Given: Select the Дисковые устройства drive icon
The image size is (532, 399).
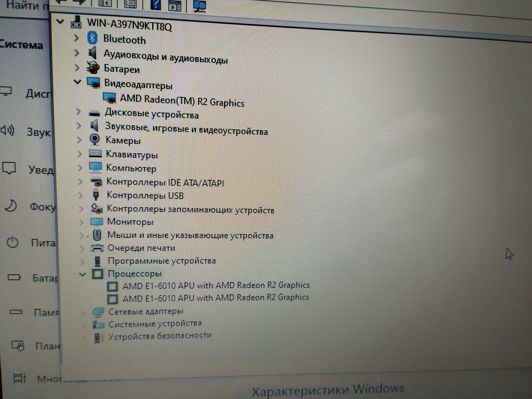Looking at the screenshot, I should (94, 113).
